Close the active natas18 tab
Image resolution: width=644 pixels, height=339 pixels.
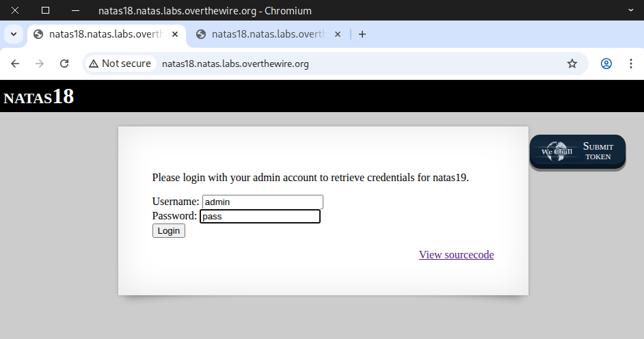point(176,34)
